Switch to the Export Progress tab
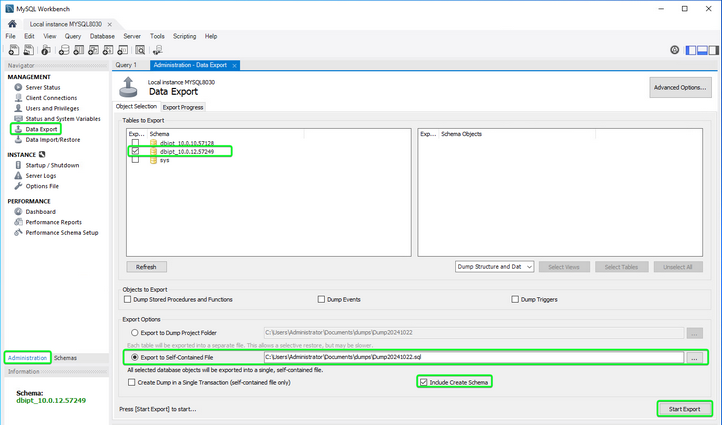 [x=183, y=107]
